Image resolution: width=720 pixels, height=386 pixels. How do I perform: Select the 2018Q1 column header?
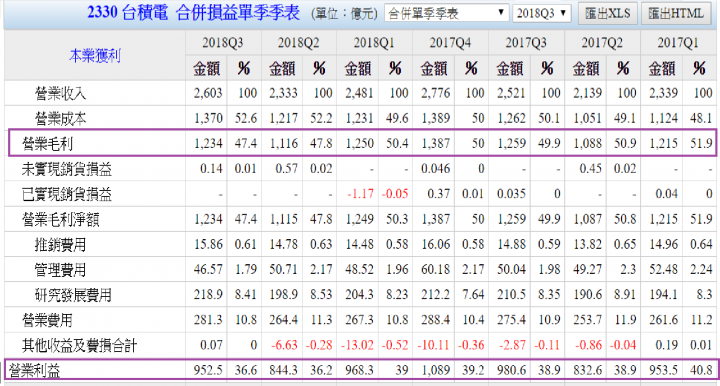click(374, 43)
